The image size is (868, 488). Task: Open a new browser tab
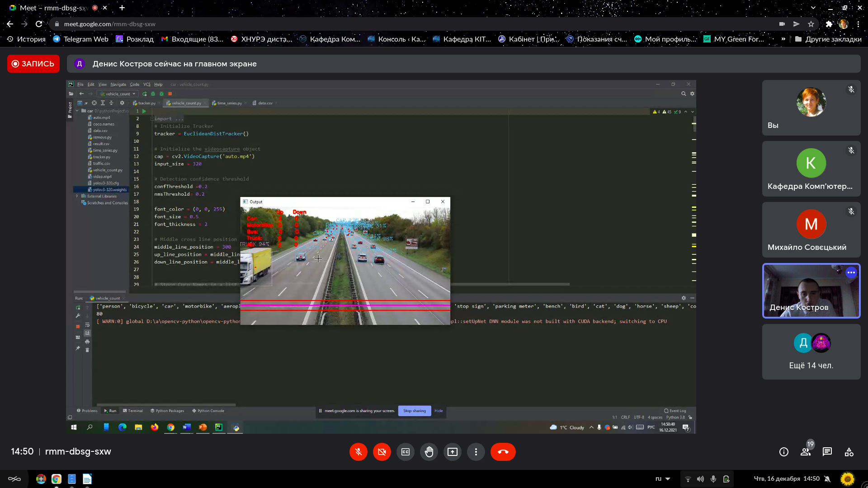(122, 8)
